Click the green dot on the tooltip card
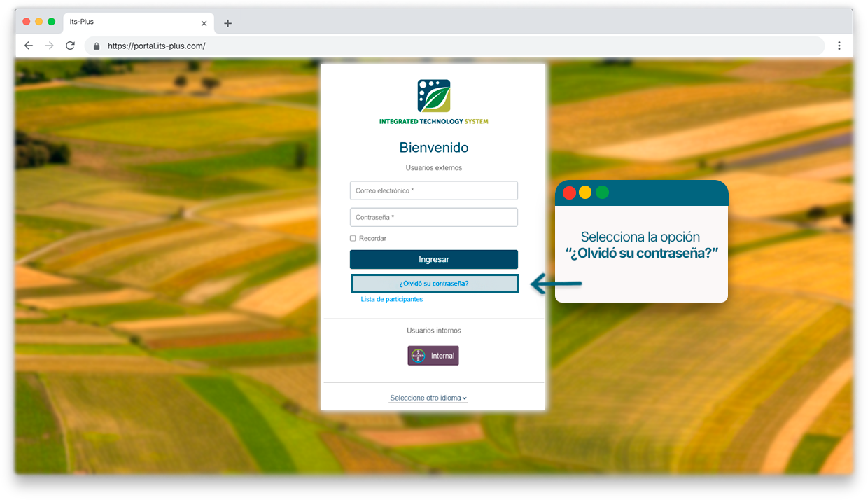The height and width of the screenshot is (500, 868). [x=602, y=193]
